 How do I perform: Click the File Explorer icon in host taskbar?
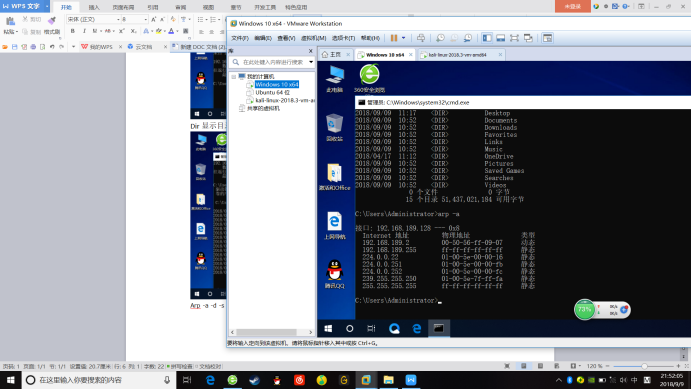[x=388, y=380]
